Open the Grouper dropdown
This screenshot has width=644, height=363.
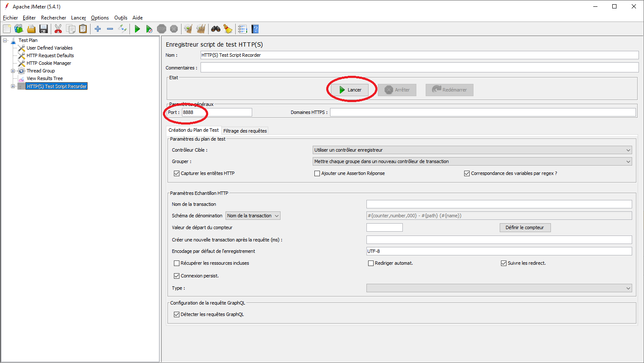(x=472, y=161)
